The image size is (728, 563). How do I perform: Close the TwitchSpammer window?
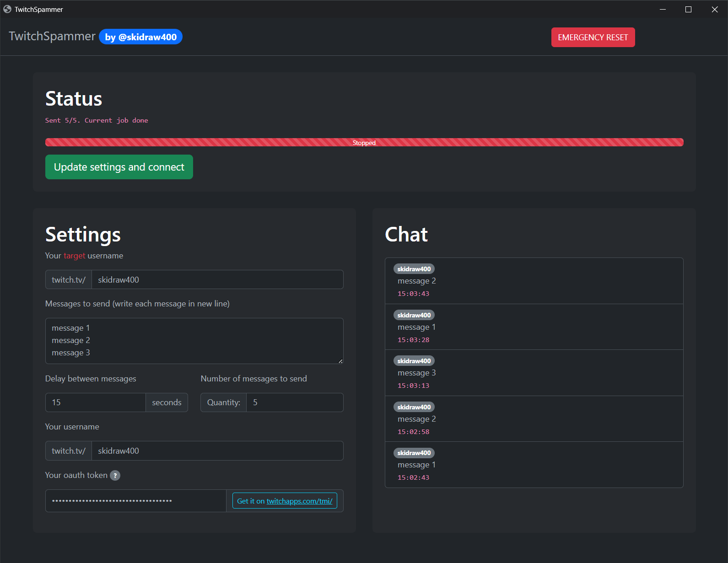(715, 9)
